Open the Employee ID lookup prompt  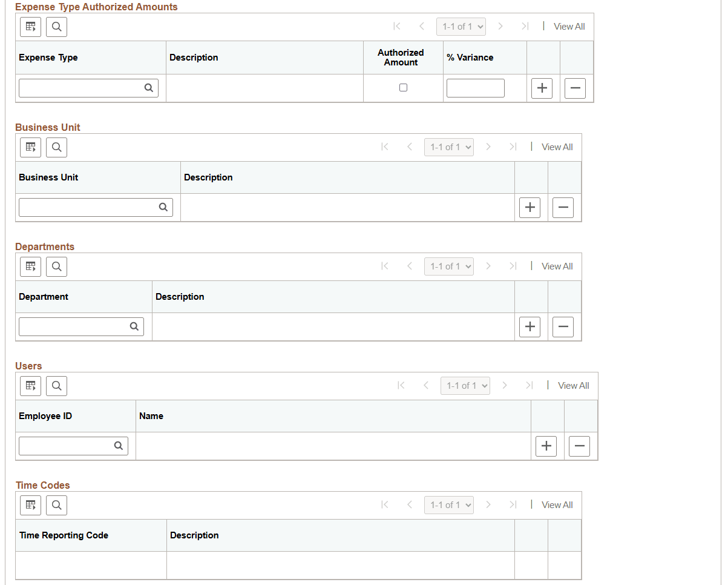(118, 446)
